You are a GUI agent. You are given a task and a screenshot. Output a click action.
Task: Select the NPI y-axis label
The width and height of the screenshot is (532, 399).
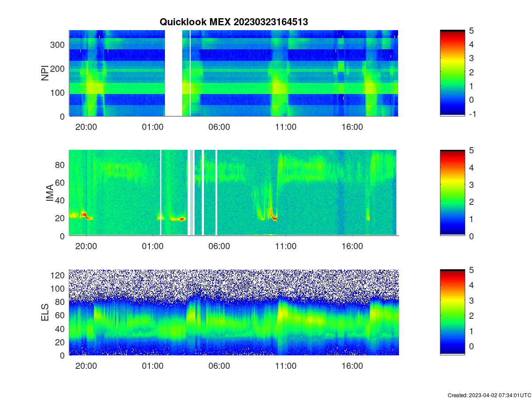[45, 73]
